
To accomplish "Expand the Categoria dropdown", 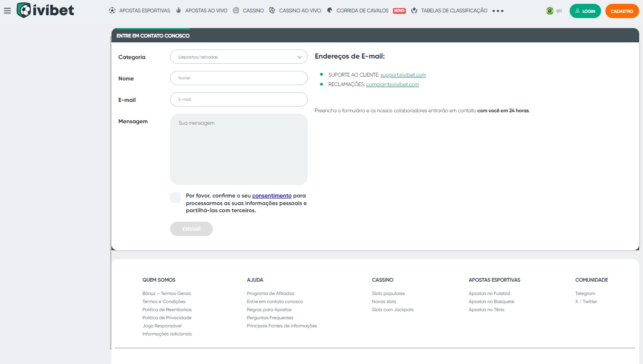I will pyautogui.click(x=239, y=57).
